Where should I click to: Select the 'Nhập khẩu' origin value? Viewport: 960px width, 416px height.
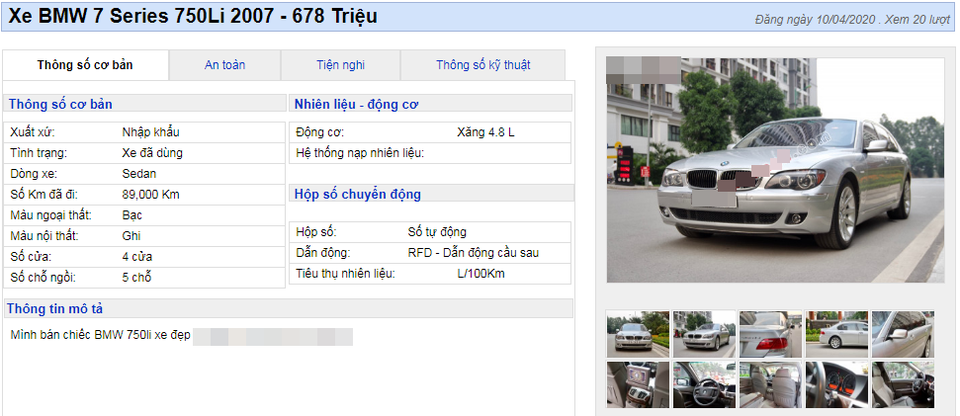[x=151, y=132]
